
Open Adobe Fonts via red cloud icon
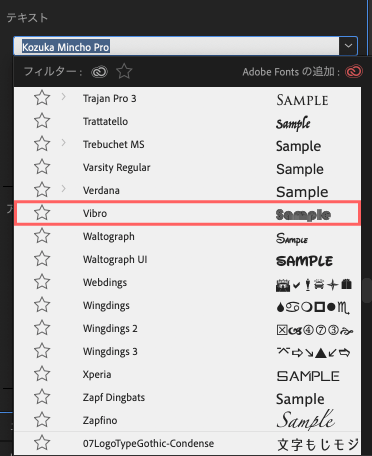click(354, 71)
